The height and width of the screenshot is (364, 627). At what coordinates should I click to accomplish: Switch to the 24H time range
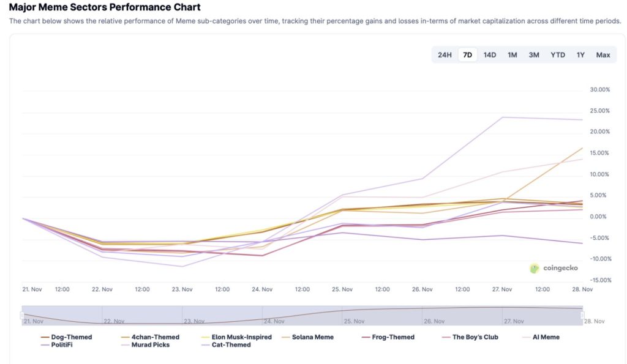point(445,55)
